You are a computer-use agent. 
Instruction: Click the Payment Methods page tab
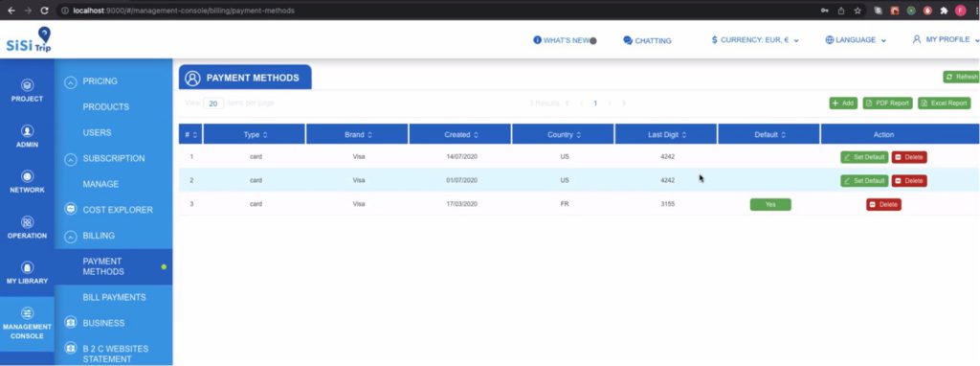tap(245, 79)
